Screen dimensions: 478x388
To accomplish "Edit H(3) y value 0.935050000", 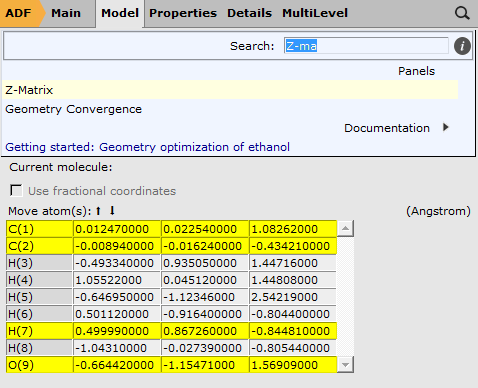I will (205, 263).
